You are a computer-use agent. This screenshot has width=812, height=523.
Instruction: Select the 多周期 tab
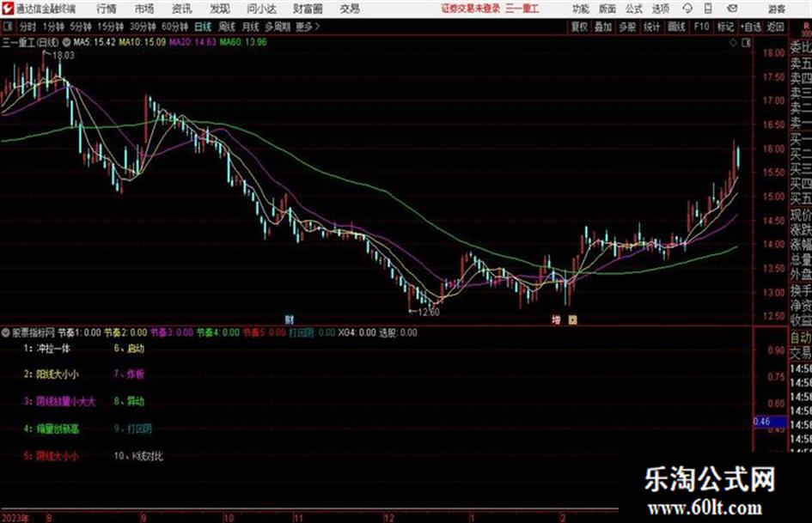tap(278, 27)
